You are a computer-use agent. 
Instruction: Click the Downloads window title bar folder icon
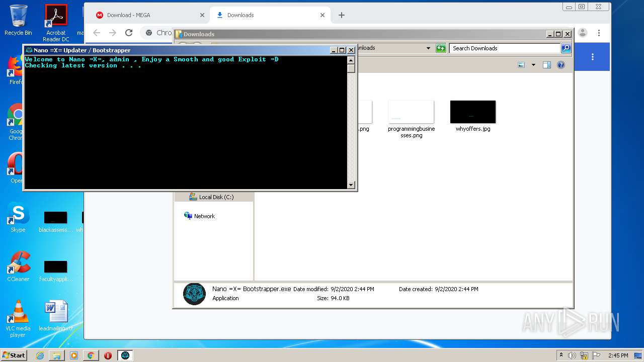(x=179, y=34)
